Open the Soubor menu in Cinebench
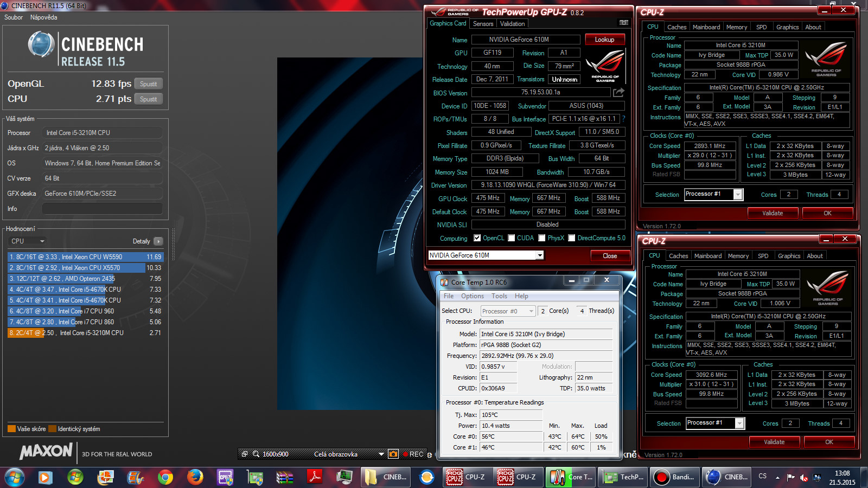This screenshot has width=868, height=488. [x=14, y=17]
